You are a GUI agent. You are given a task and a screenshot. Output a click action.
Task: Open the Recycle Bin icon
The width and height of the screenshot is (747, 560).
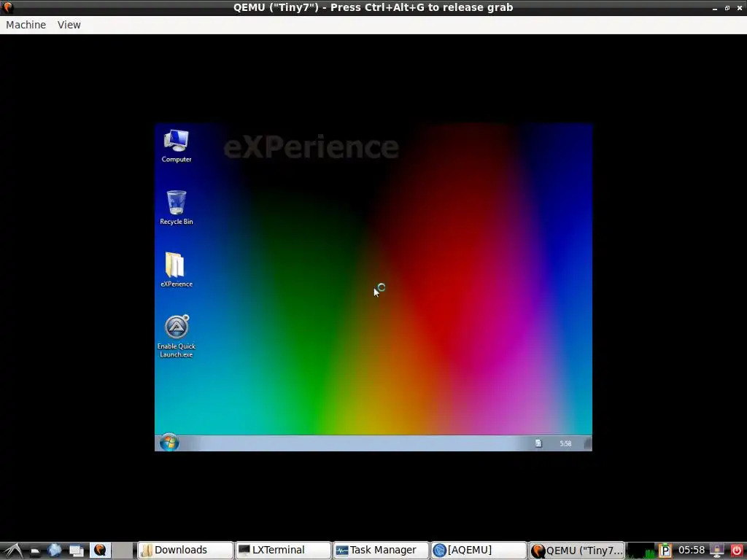pyautogui.click(x=177, y=208)
